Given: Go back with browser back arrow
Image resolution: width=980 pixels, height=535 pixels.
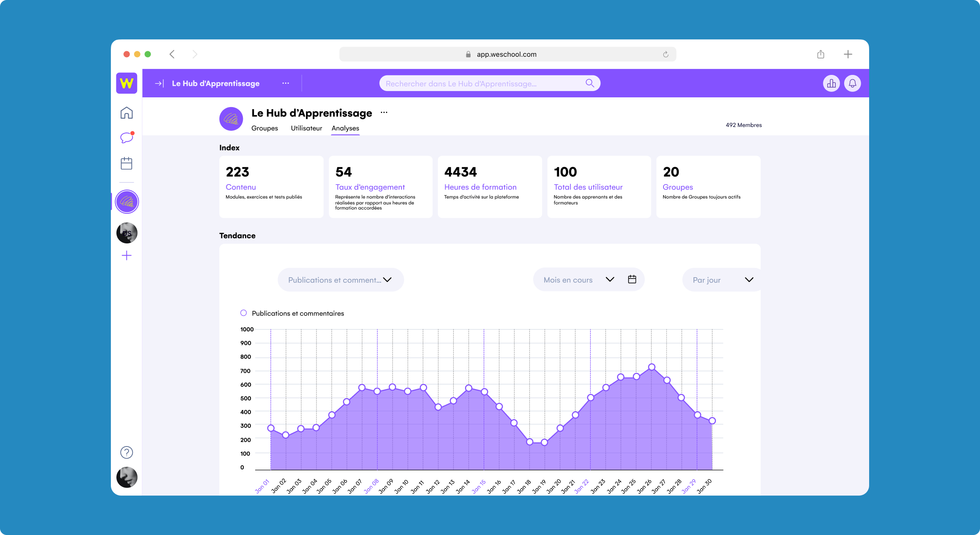Looking at the screenshot, I should [172, 54].
